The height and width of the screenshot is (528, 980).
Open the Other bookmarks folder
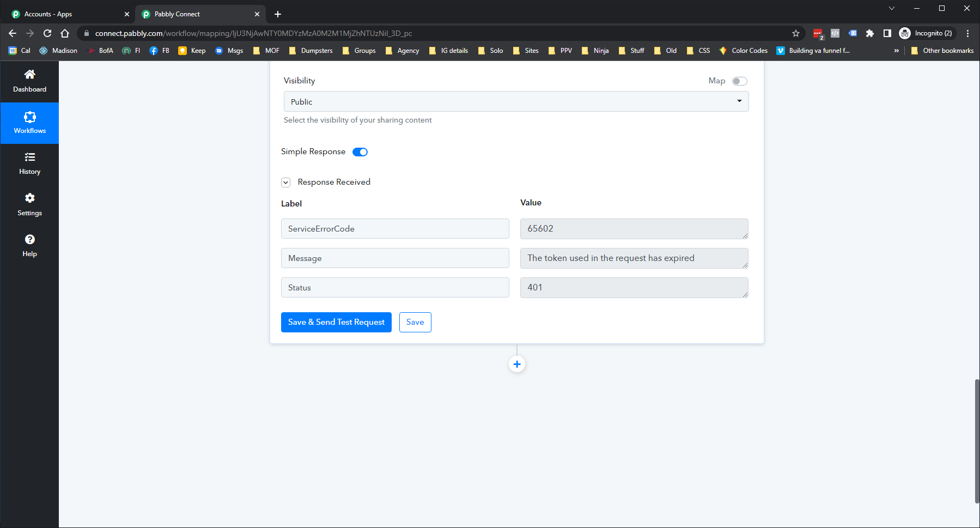[x=942, y=51]
